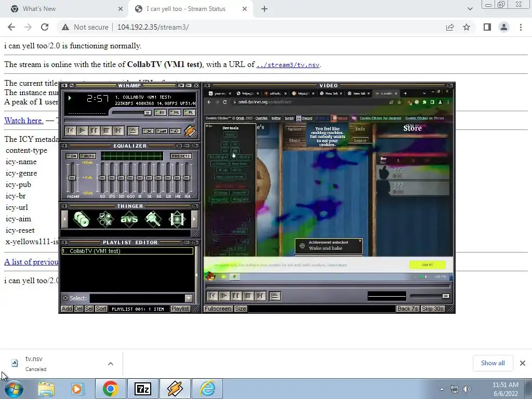Expand the tv.nsv download options chevron
Image resolution: width=532 pixels, height=399 pixels.
(x=111, y=364)
